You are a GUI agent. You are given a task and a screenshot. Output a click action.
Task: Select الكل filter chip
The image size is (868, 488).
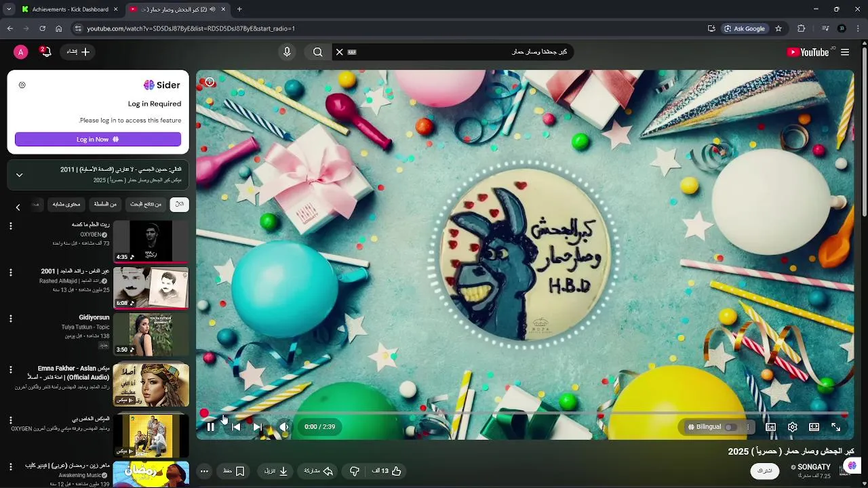[x=179, y=204]
